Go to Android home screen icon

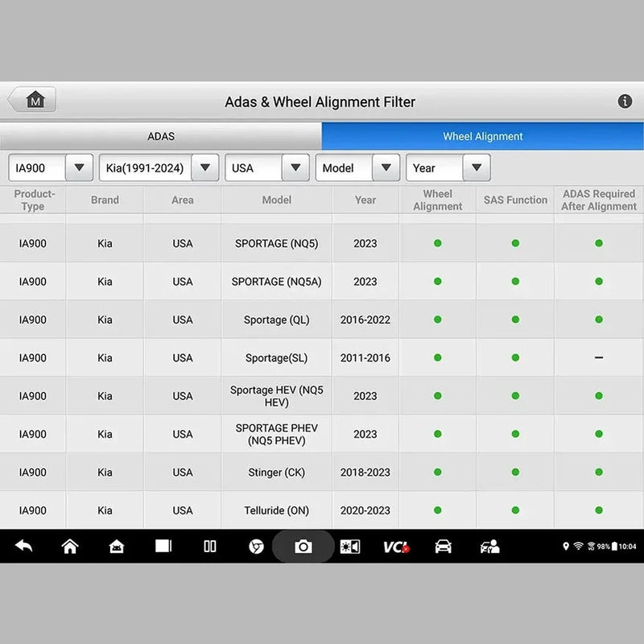pyautogui.click(x=70, y=547)
